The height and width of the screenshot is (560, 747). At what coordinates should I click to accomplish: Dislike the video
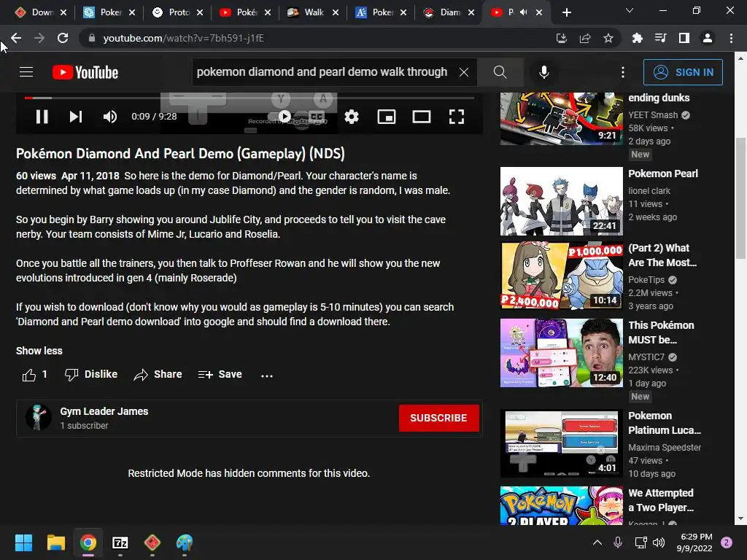(x=91, y=375)
